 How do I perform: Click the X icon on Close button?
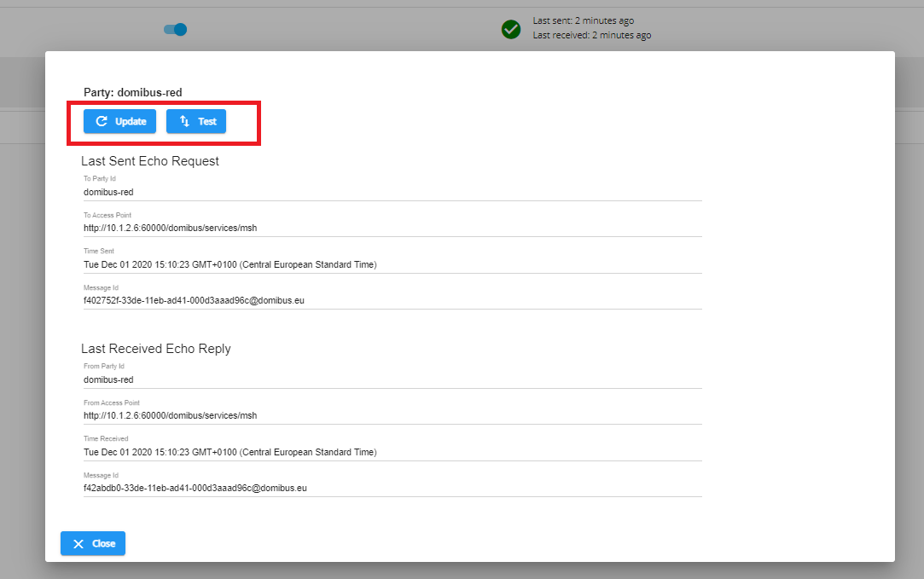pyautogui.click(x=78, y=544)
